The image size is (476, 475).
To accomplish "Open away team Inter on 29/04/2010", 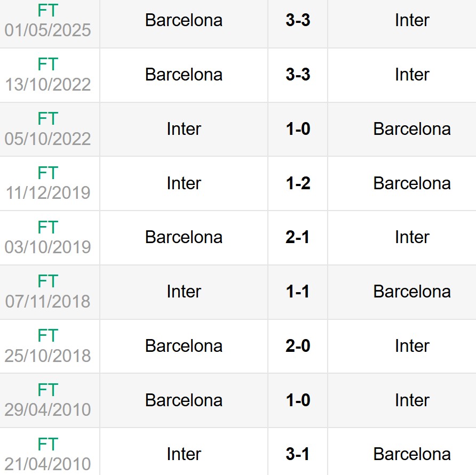I will 412,400.
